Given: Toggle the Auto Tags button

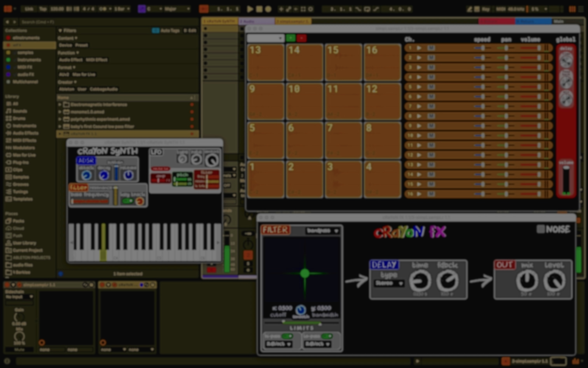Looking at the screenshot, I should 166,31.
